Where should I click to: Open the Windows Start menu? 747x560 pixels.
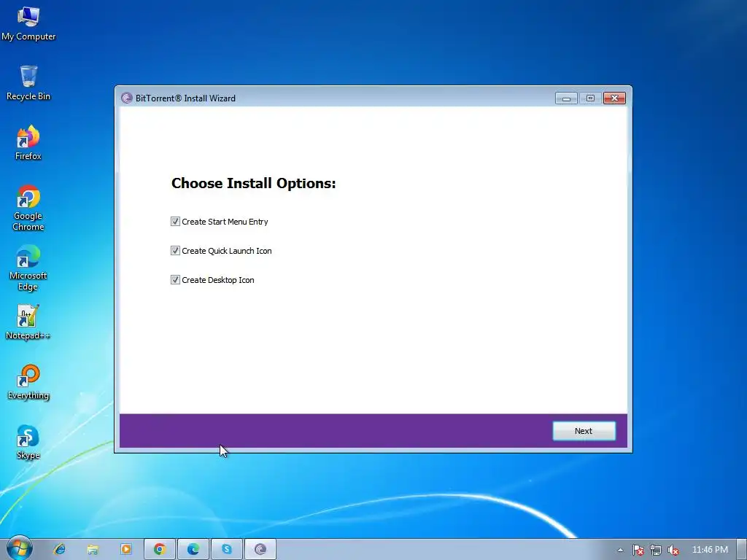[19, 548]
